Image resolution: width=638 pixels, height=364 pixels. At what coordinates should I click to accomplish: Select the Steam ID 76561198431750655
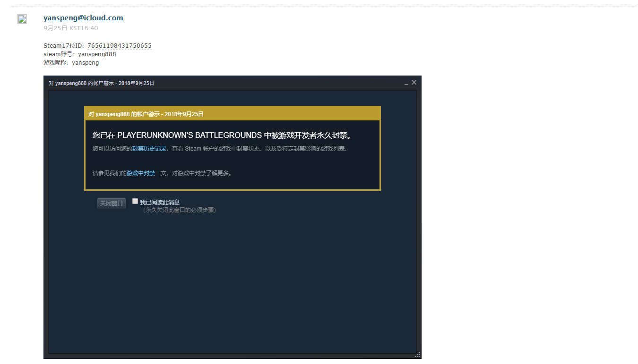click(x=120, y=46)
